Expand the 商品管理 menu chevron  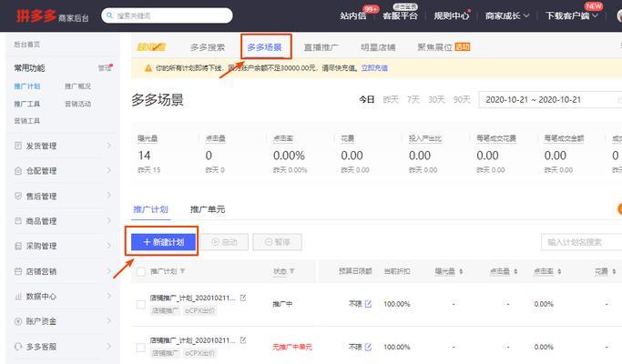pos(109,221)
